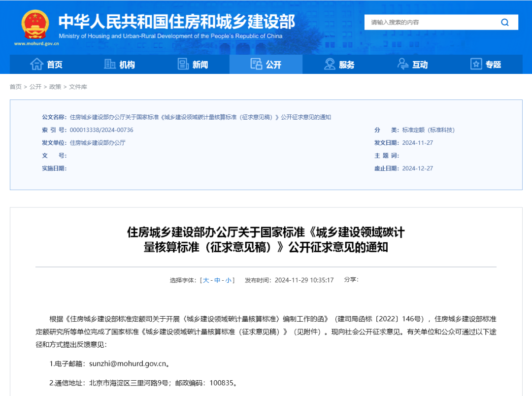Click the star icon beside 专题

tap(476, 64)
